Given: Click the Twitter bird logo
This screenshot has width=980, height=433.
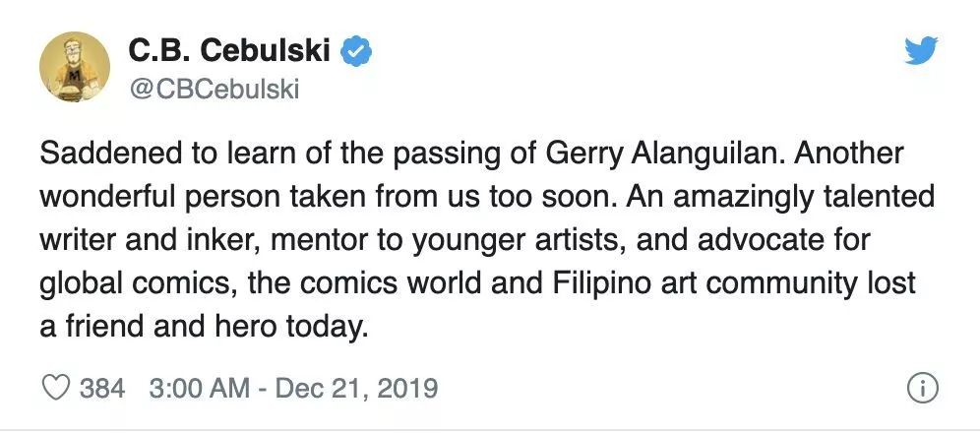Looking at the screenshot, I should coord(921,50).
